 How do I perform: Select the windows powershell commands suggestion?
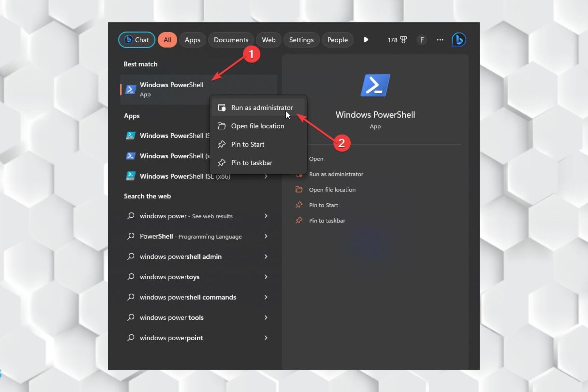[187, 297]
